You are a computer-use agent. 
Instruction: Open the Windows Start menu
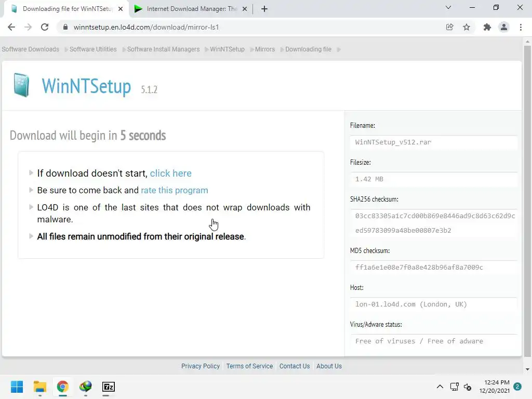[x=17, y=387]
